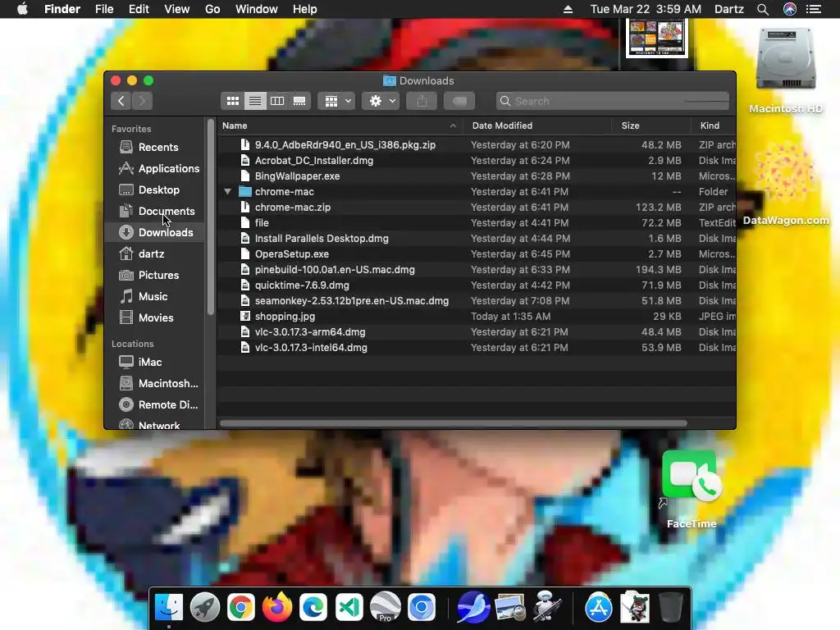Screen dimensions: 840x630
Task: Open the File menu
Action: point(104,9)
